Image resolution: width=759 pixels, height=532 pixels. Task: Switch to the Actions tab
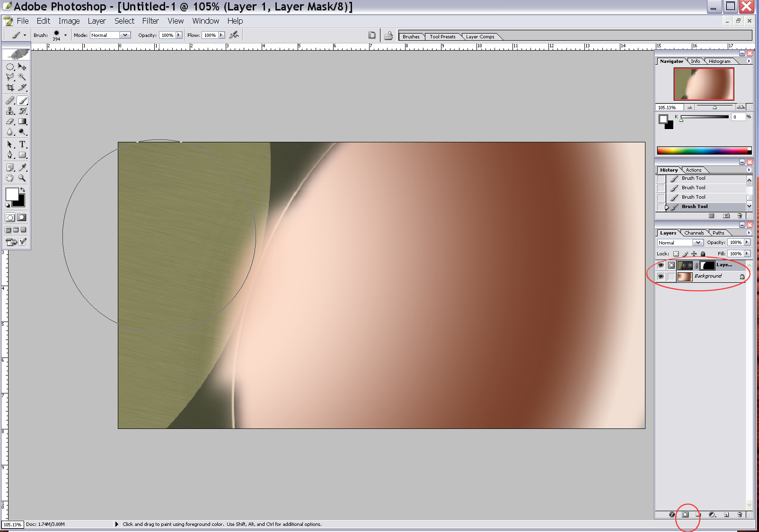tap(694, 170)
